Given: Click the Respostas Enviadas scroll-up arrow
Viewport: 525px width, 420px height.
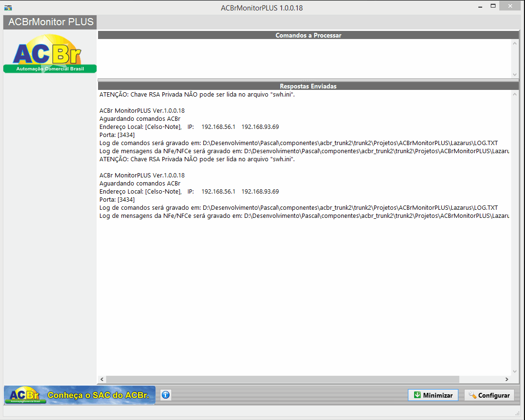Looking at the screenshot, I should click(x=515, y=94).
